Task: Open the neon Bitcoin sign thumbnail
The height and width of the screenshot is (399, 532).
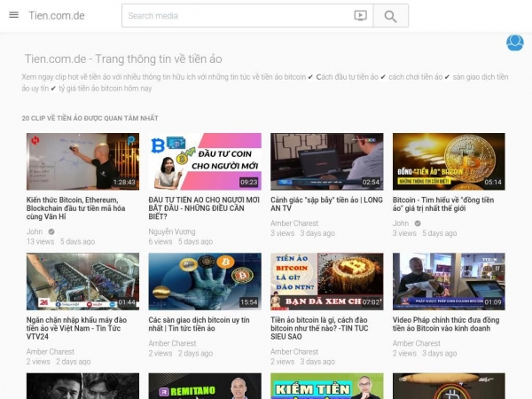Action: tap(449, 386)
